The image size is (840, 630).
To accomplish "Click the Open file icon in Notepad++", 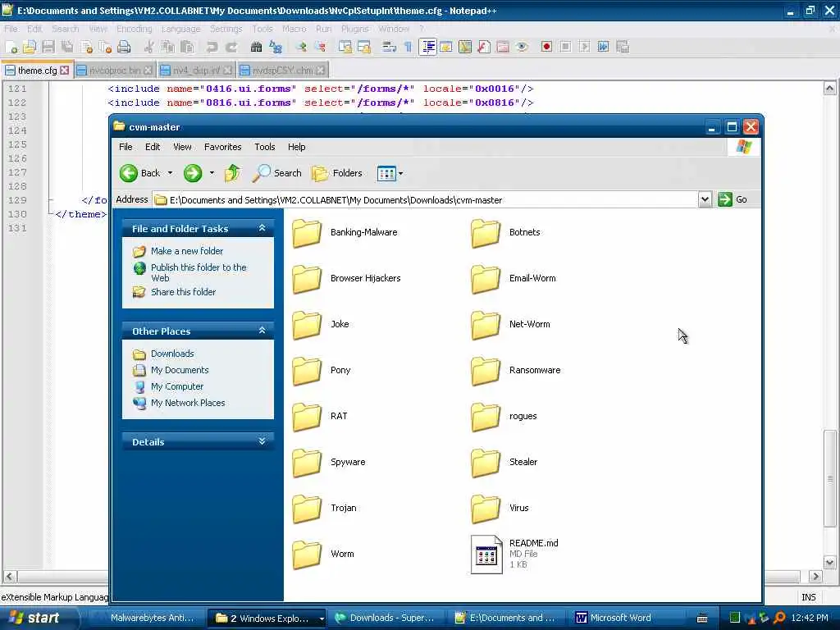I will pos(30,47).
